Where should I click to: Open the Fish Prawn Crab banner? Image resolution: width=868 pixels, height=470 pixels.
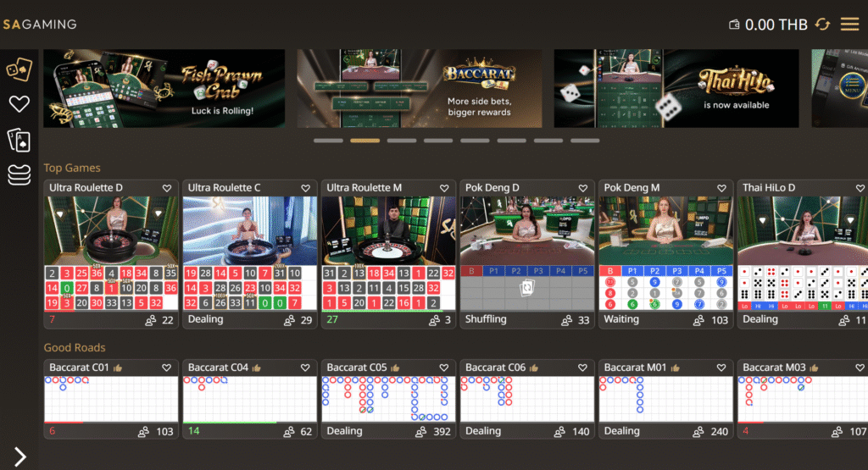[164, 88]
